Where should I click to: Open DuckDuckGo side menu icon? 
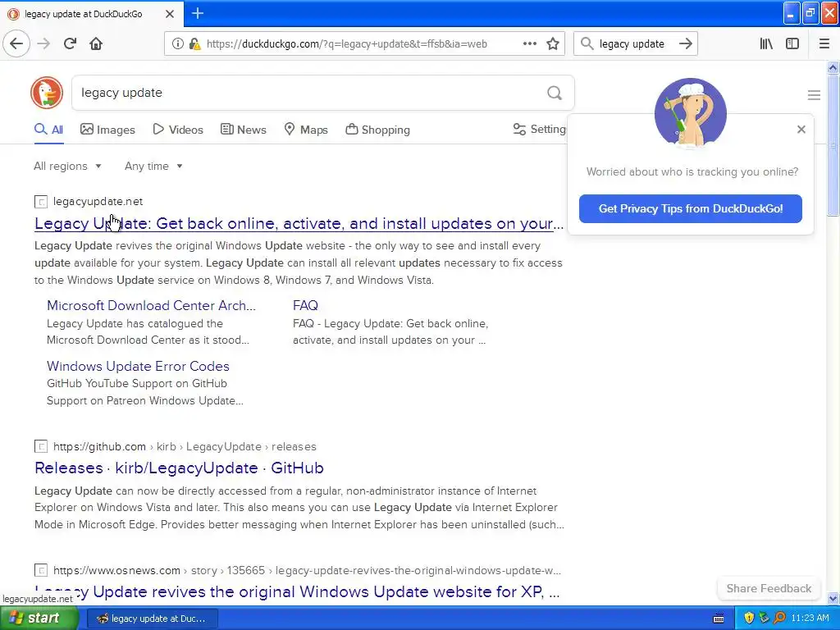pos(814,95)
